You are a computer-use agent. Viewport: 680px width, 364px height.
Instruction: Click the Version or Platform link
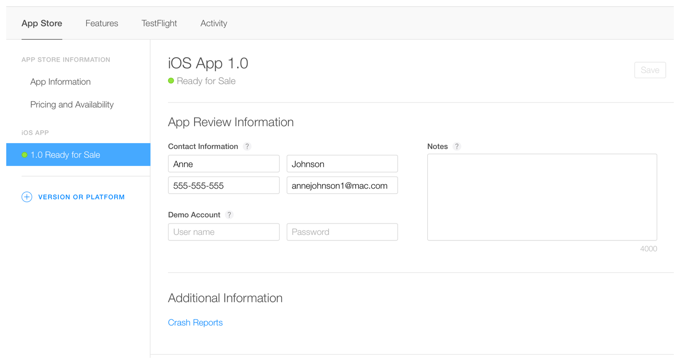point(81,197)
